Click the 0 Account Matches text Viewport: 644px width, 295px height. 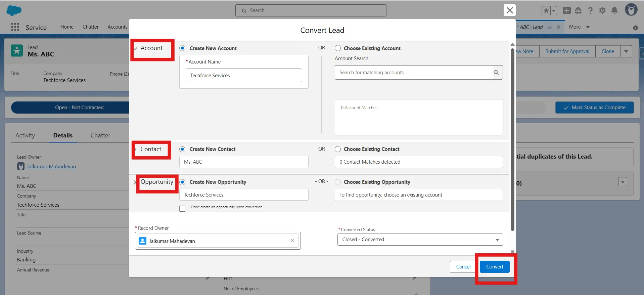[x=359, y=108]
